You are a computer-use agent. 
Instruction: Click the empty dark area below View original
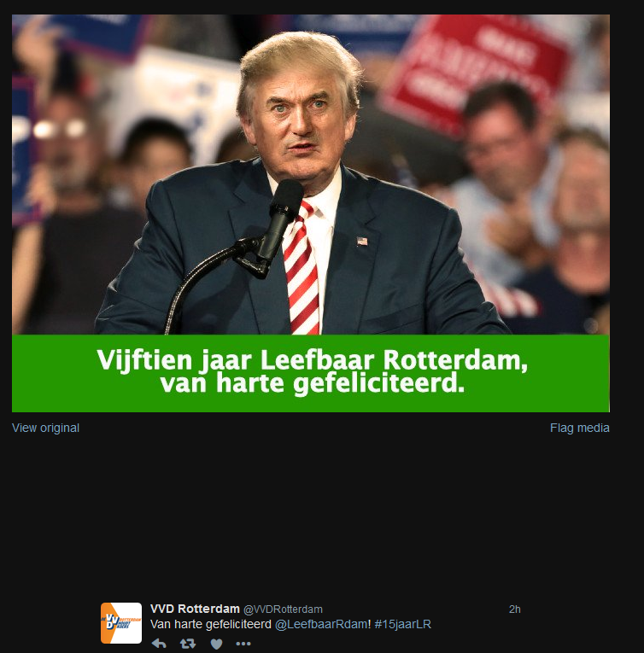coord(311,512)
